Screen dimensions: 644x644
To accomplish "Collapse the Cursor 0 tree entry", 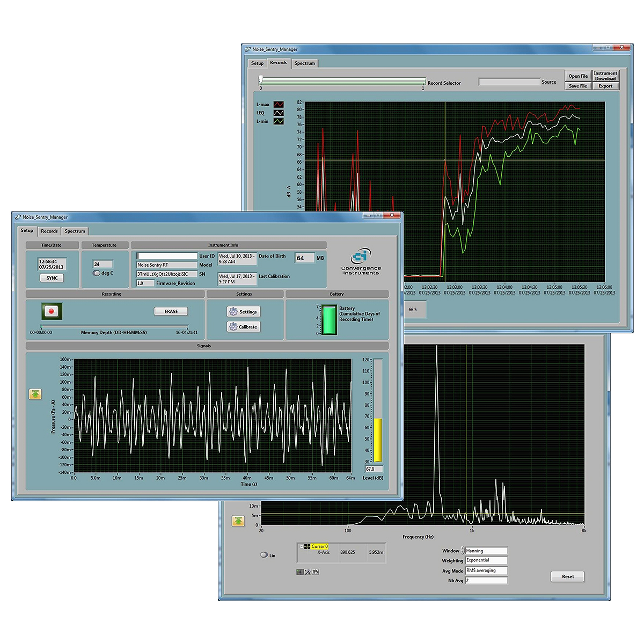I will 301,546.
